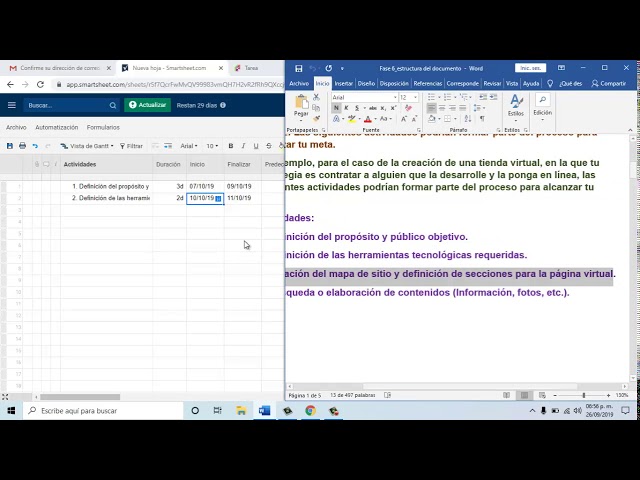The width and height of the screenshot is (640, 480).
Task: Click the Format Painter brush icon
Action: click(x=316, y=118)
